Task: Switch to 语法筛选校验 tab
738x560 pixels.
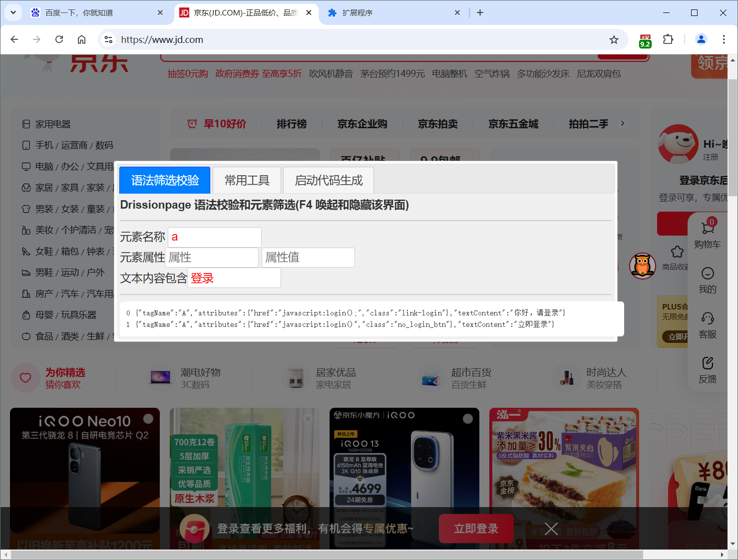Action: 165,180
